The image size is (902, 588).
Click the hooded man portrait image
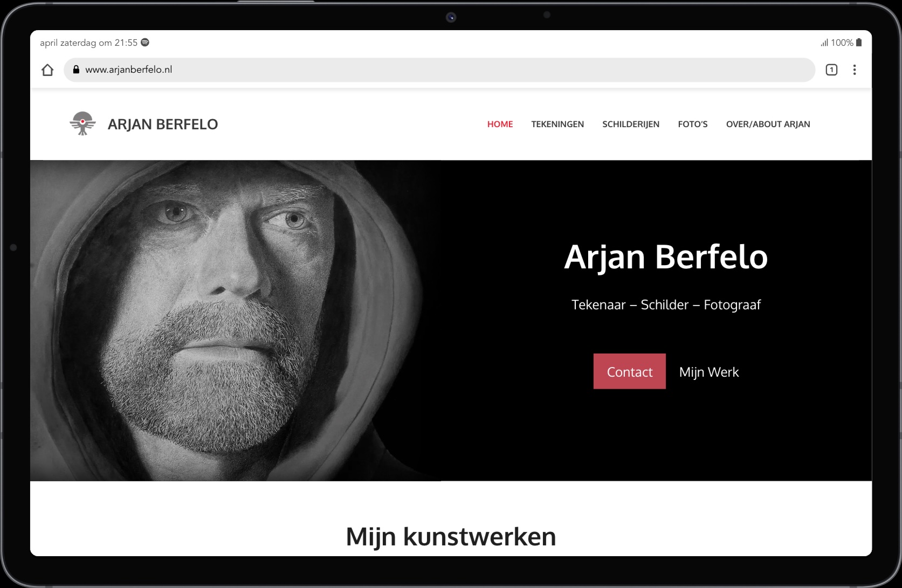236,320
